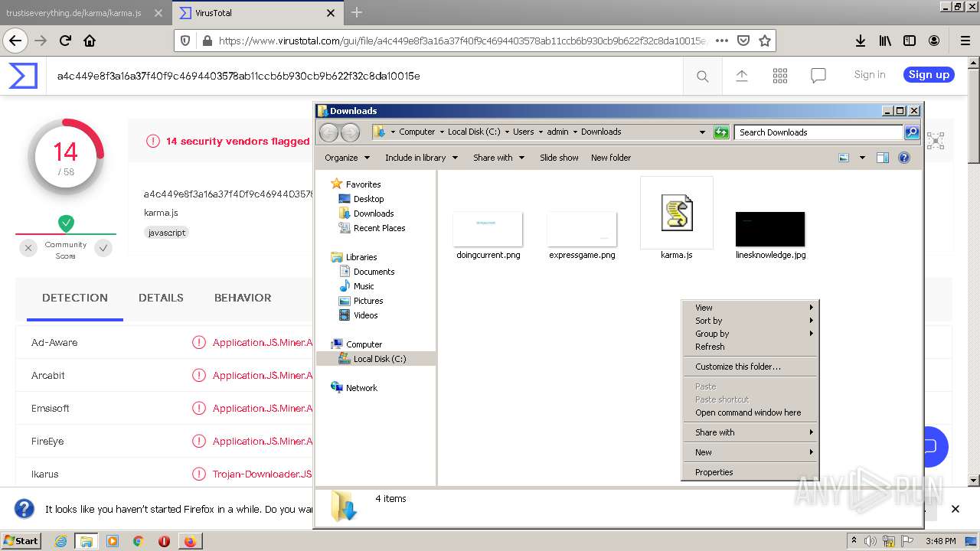The width and height of the screenshot is (980, 551).
Task: Switch to the BEHAVIOR tab
Action: (243, 298)
